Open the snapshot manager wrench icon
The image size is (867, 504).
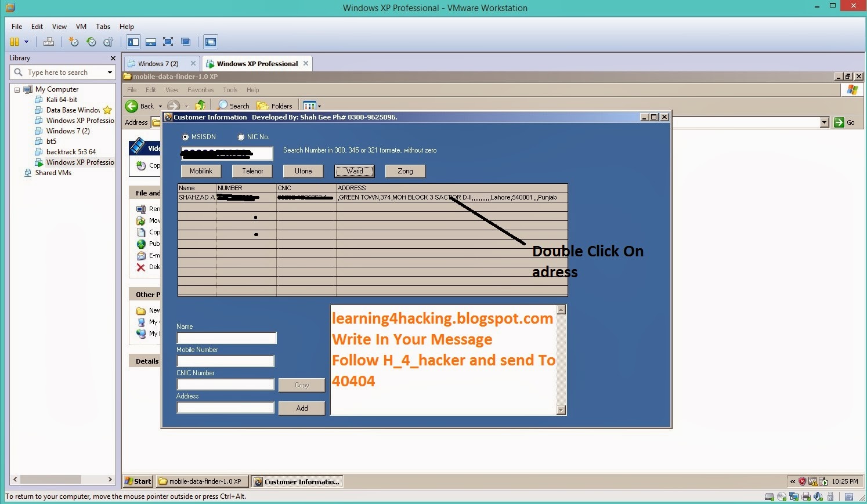click(x=108, y=42)
